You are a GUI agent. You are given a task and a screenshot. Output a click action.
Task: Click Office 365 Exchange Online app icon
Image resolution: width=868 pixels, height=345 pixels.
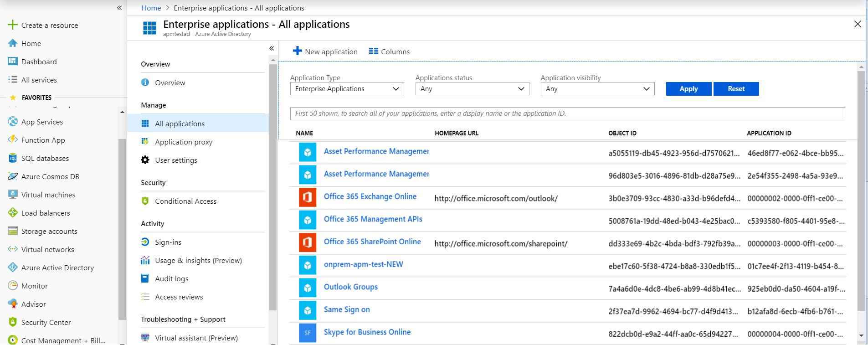[308, 197]
